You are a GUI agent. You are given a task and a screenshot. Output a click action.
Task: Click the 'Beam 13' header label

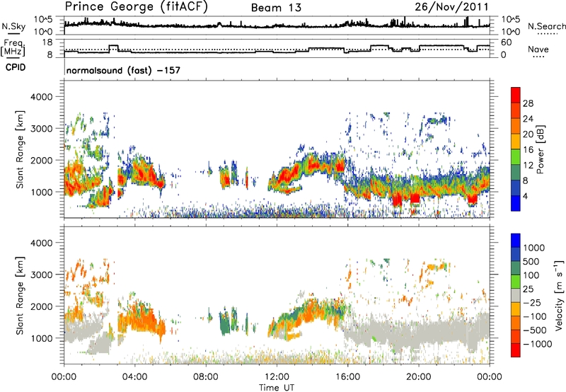276,8
